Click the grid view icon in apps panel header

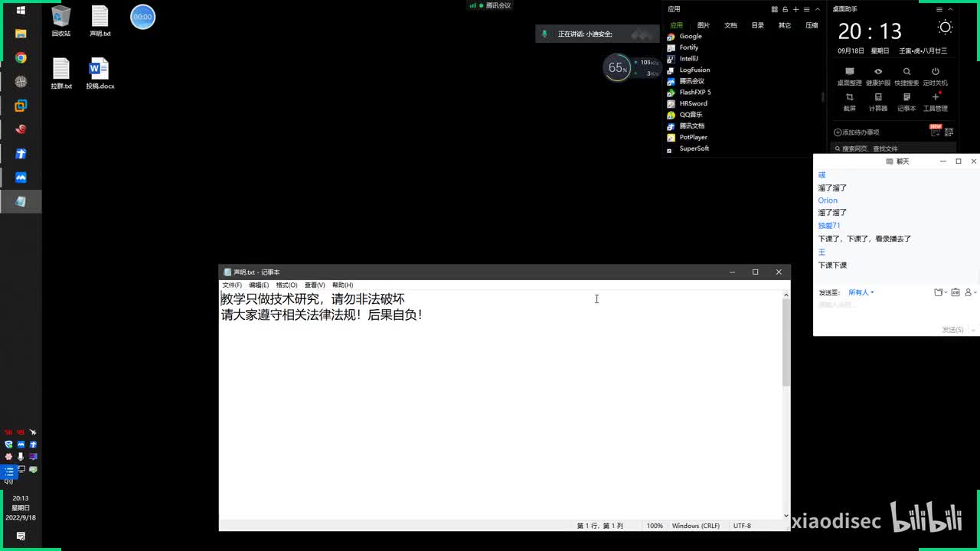(x=774, y=9)
